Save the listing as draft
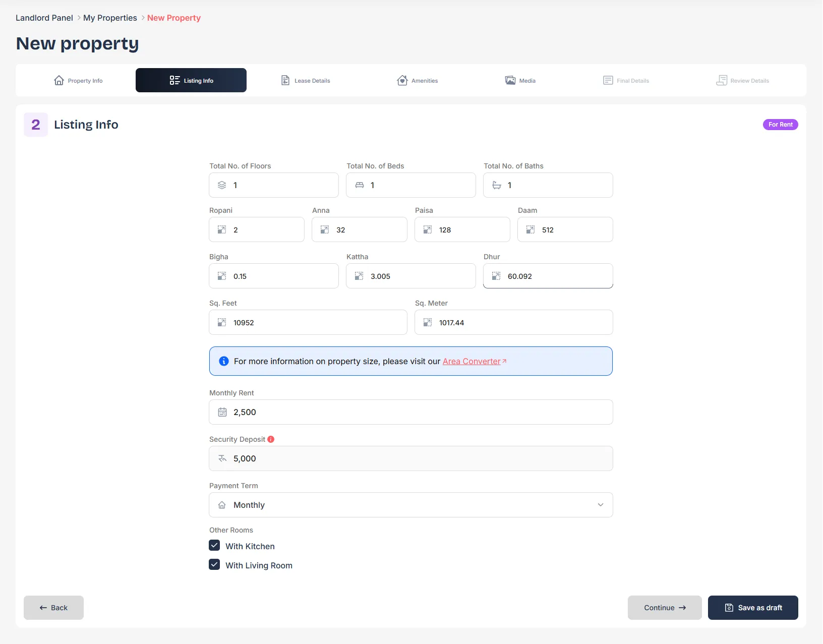823x644 pixels. tap(753, 608)
